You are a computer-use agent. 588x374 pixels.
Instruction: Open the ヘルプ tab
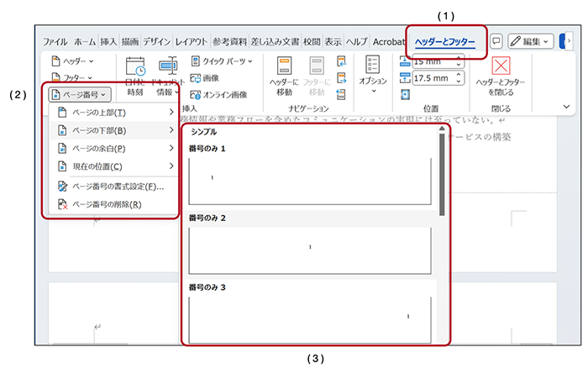click(x=357, y=42)
